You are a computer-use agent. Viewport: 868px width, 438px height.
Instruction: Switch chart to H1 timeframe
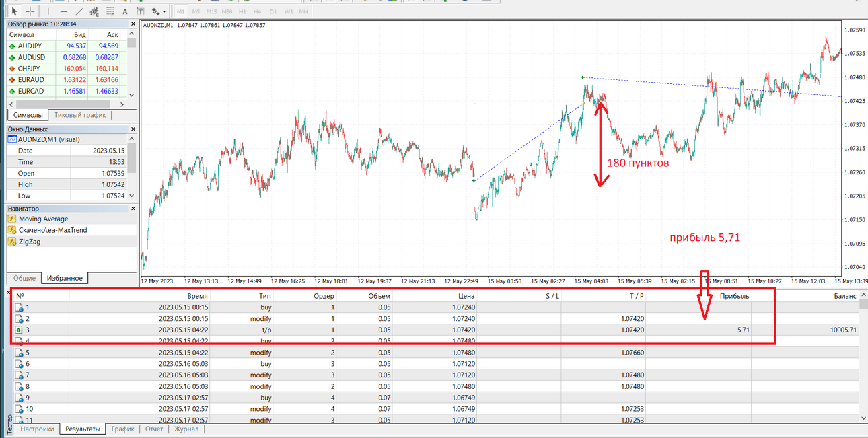(x=243, y=11)
